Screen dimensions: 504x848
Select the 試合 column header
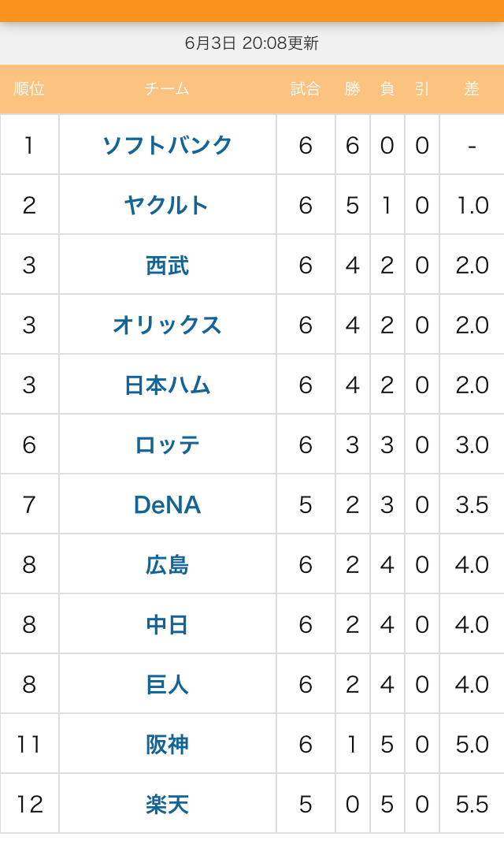click(x=306, y=89)
